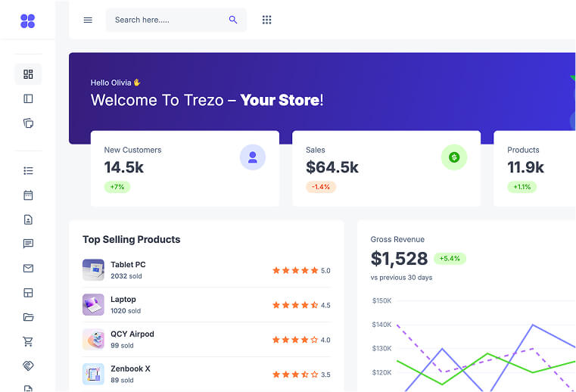The width and height of the screenshot is (576, 392).
Task: Toggle the hamburger menu in header
Action: point(88,20)
